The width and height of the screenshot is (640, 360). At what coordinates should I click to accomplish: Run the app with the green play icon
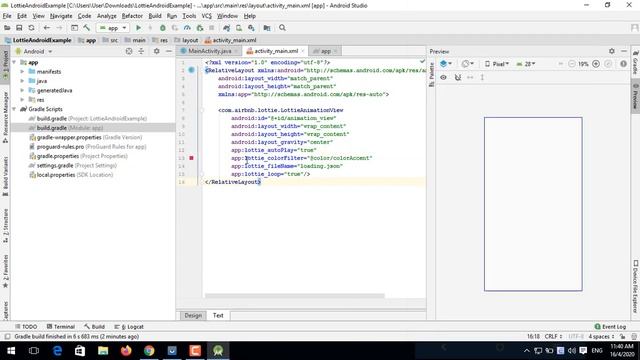coord(138,28)
